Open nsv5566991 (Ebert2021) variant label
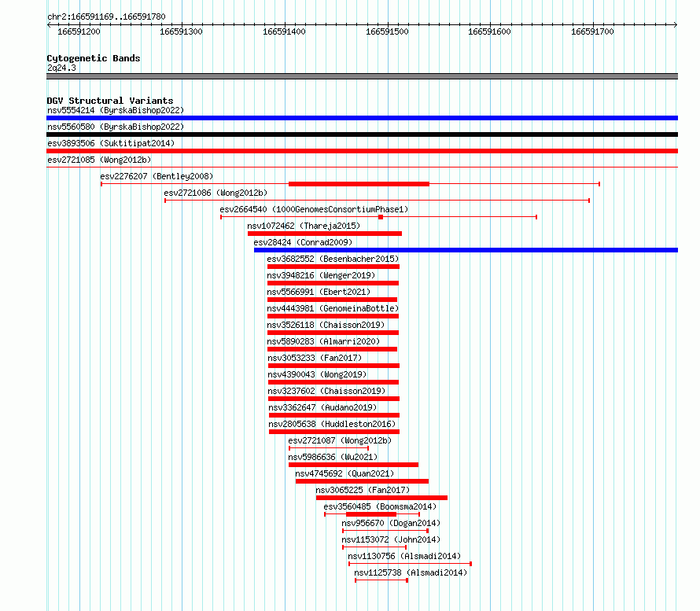 319,292
